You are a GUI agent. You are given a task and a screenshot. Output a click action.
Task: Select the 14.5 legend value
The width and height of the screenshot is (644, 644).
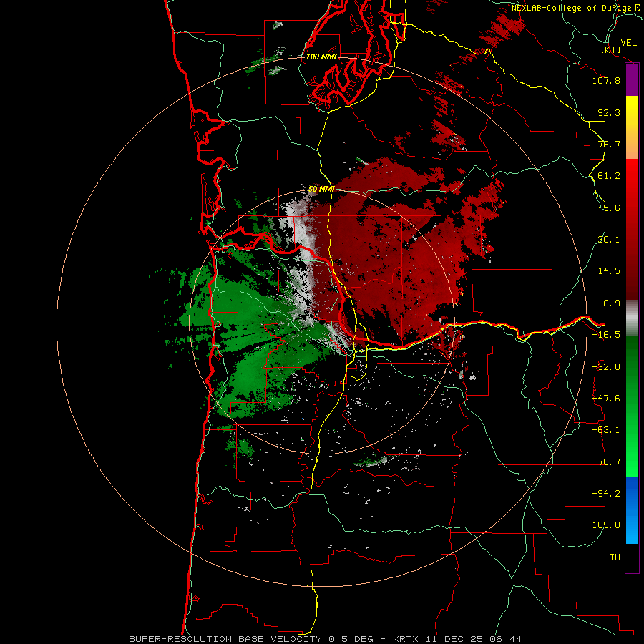[609, 271]
